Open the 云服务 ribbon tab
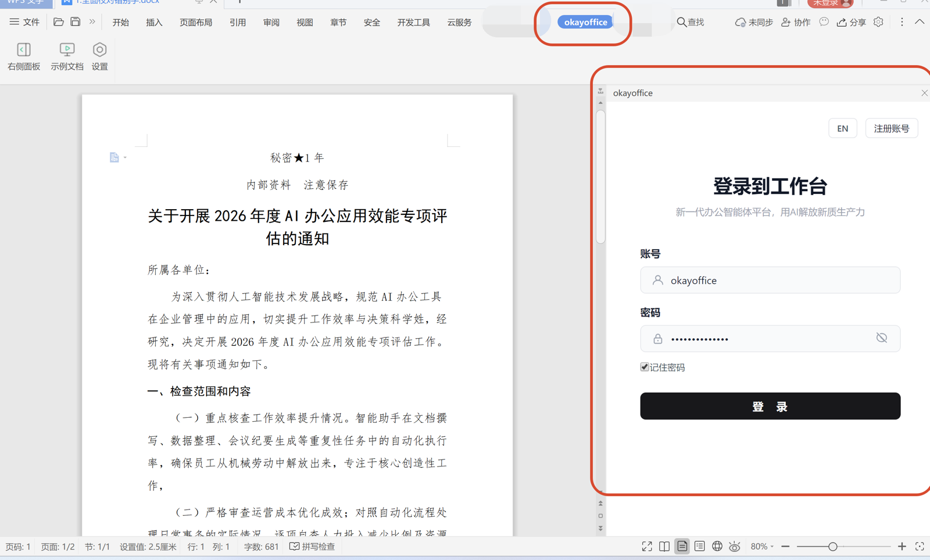 459,22
